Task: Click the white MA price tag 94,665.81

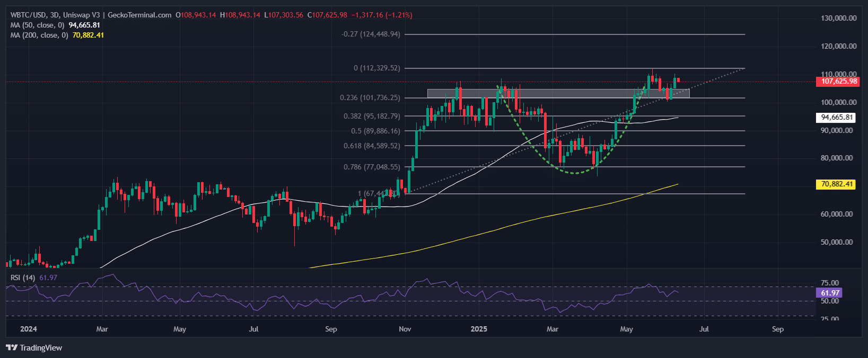Action: (835, 118)
